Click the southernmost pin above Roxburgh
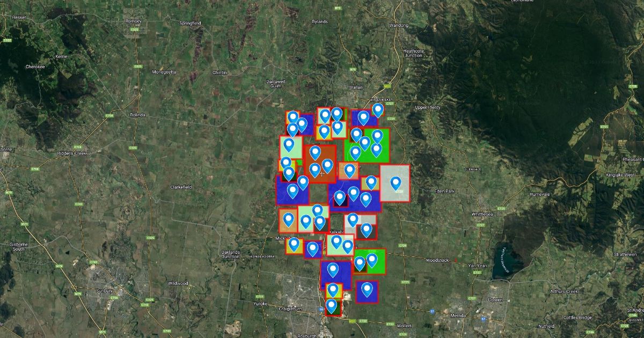Screen dimensions: 644x338 (332, 306)
